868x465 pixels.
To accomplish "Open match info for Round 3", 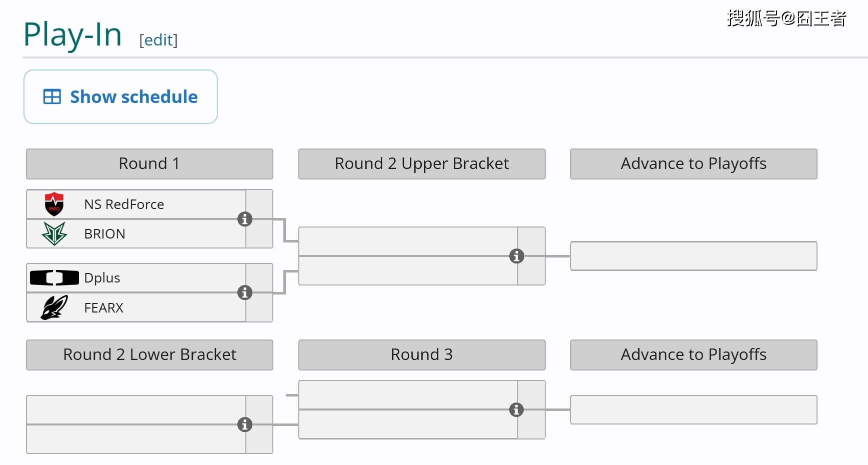I will (x=516, y=409).
